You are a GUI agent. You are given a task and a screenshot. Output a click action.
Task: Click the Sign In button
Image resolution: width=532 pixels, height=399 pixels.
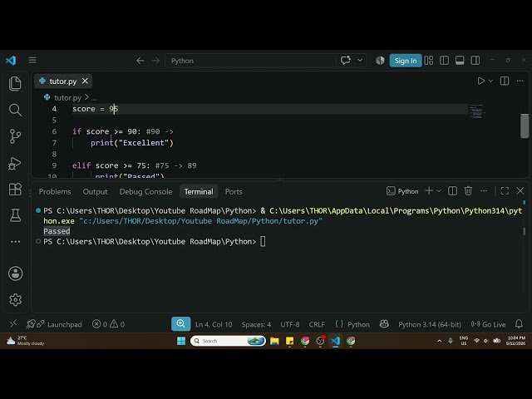coord(406,61)
